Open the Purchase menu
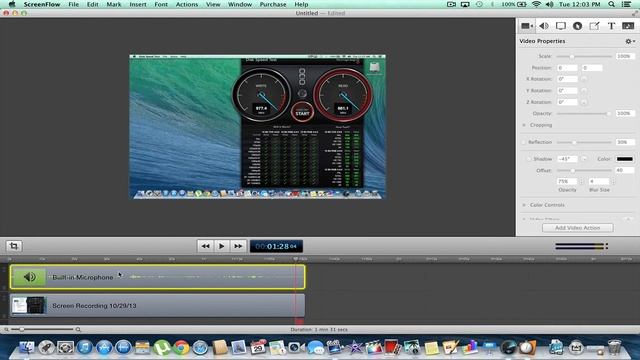This screenshot has height=360, width=640. tap(273, 4)
